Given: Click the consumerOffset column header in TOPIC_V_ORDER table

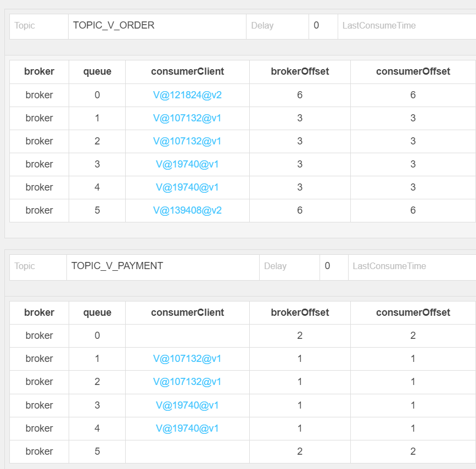Looking at the screenshot, I should click(413, 71).
